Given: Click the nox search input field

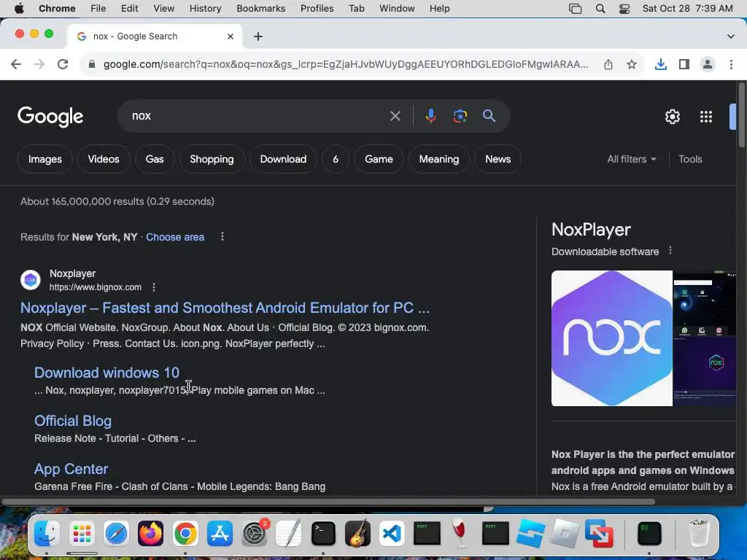Looking at the screenshot, I should [258, 116].
